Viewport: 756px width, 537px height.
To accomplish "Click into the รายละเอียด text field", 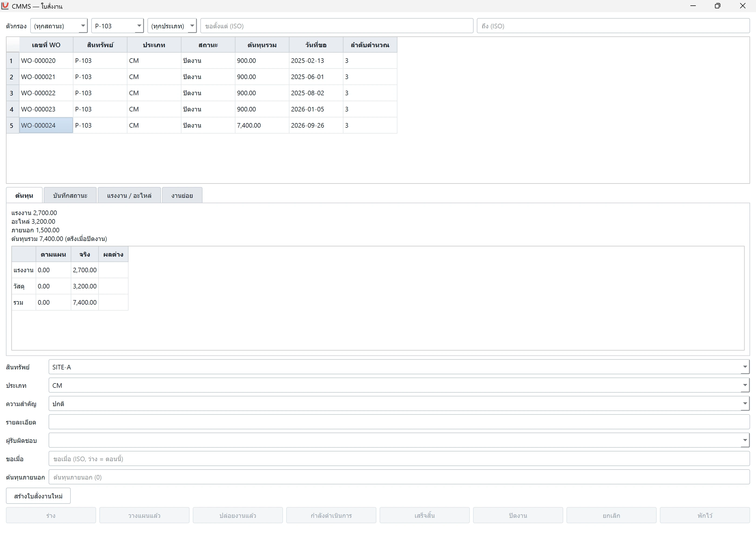I will 399,422.
